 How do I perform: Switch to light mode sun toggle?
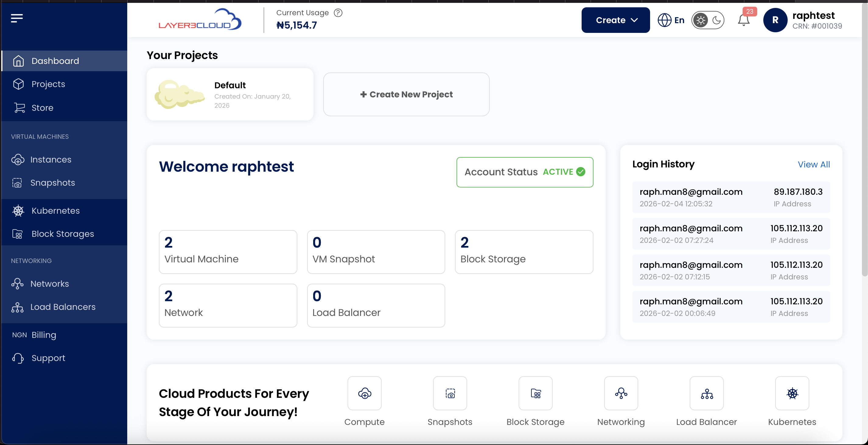(x=701, y=21)
